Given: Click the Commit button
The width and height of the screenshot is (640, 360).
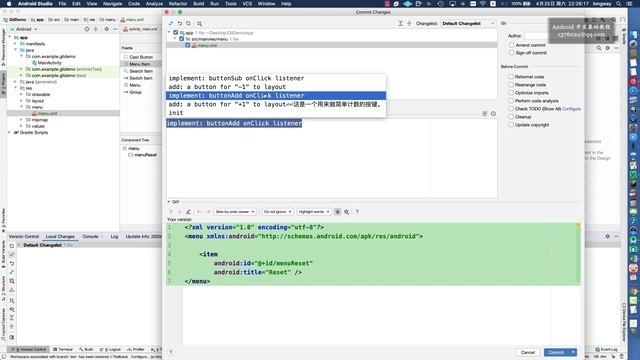Looking at the screenshot, I should click(556, 352).
